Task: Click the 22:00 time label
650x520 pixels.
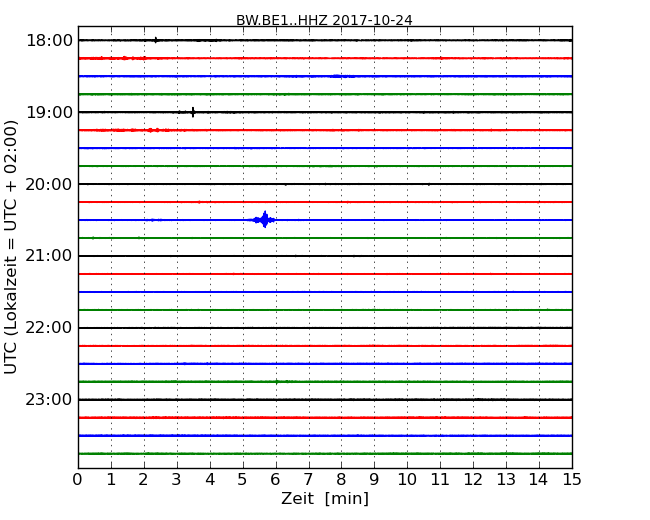Action: [49, 328]
